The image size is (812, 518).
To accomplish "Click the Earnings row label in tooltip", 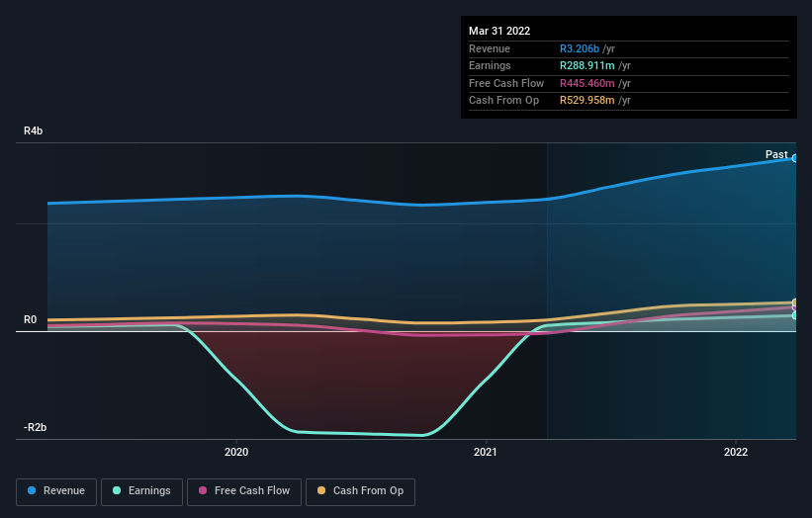I will click(490, 65).
